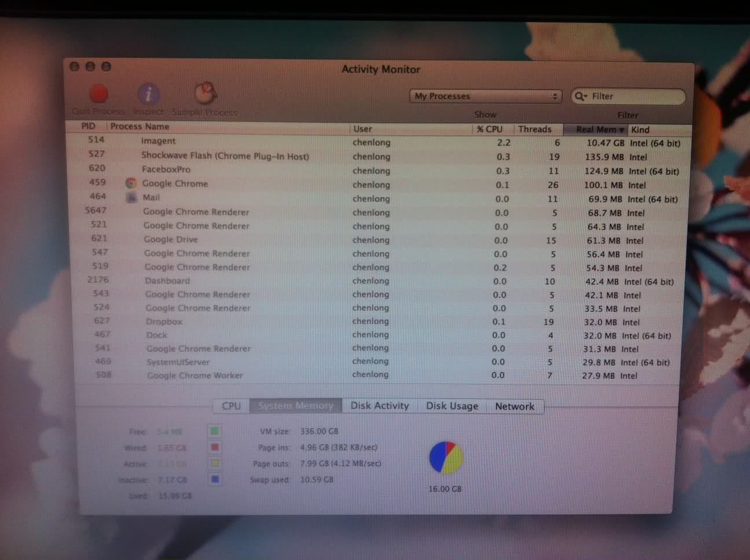
Task: Click the memory usage pie chart
Action: pos(446,458)
